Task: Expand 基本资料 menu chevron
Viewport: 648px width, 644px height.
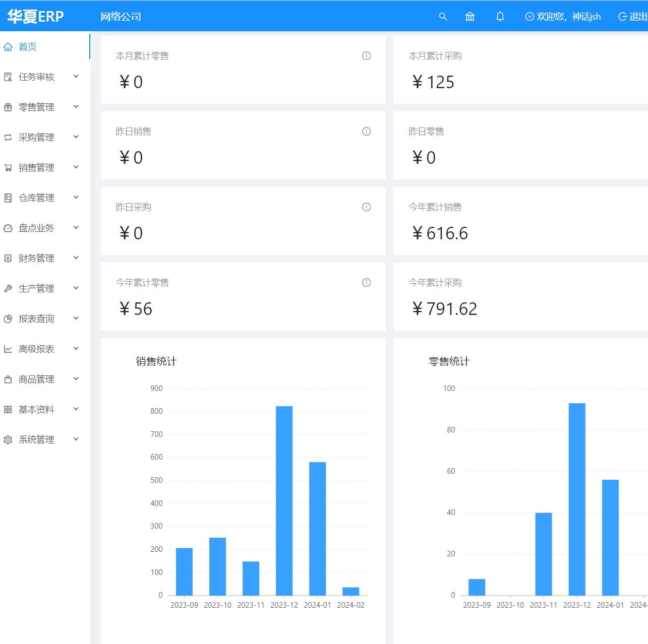Action: (x=76, y=409)
